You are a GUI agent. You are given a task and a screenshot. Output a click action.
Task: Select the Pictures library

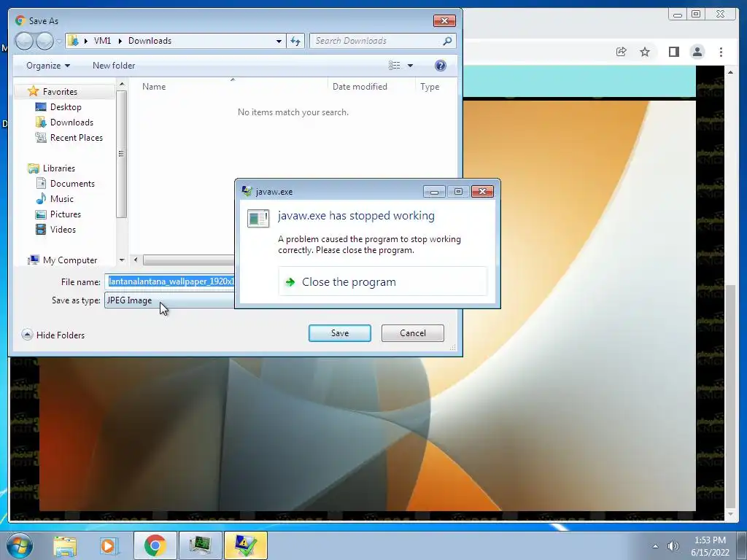[65, 214]
